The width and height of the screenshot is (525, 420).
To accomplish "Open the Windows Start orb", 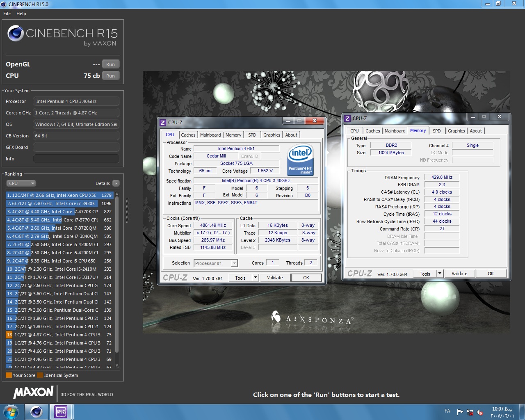I will click(11, 411).
